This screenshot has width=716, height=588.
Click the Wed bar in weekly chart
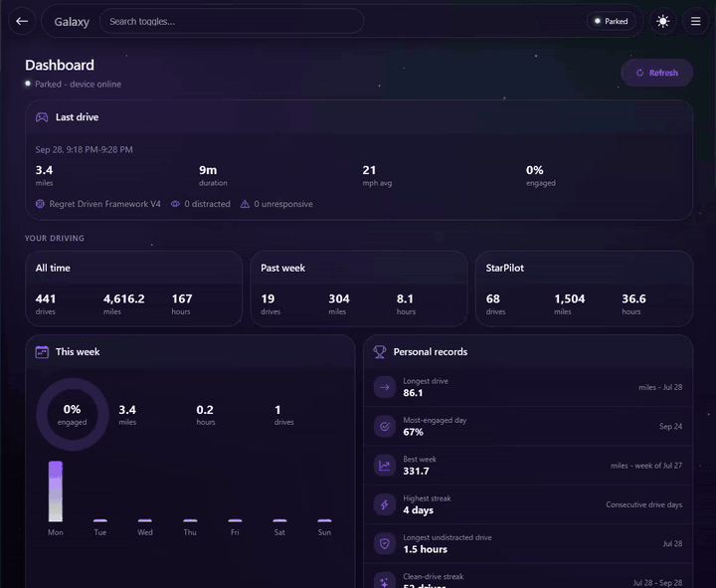pos(145,520)
